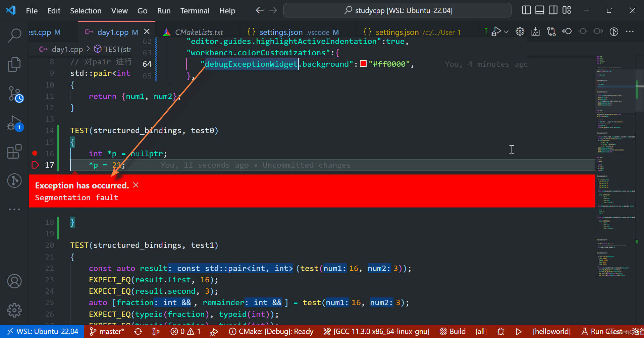Open the CMake/Git graph activity icon
The height and width of the screenshot is (338, 644).
pos(14,180)
